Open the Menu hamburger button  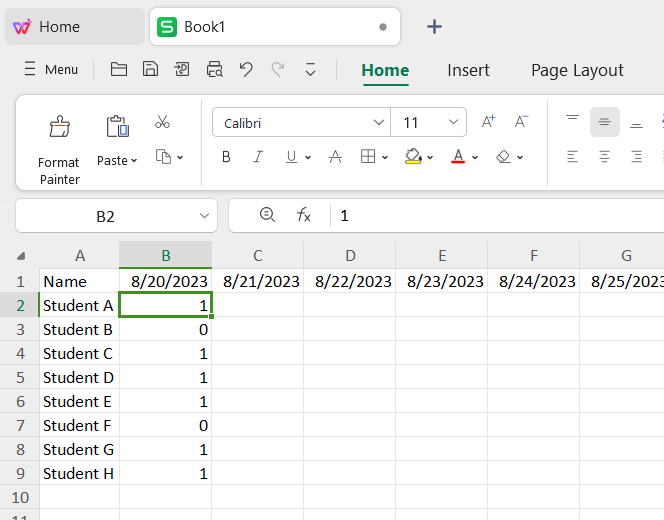[x=51, y=69]
